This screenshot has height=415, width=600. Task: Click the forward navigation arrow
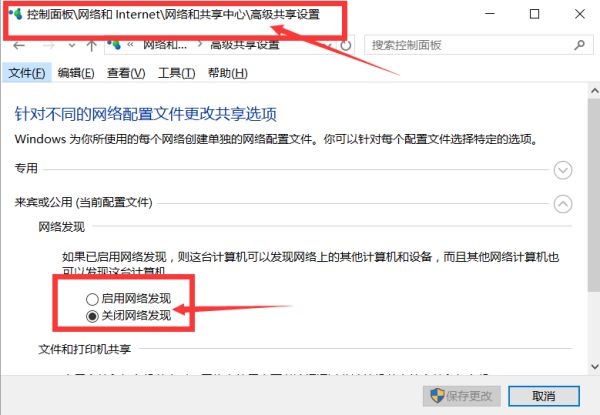tap(48, 46)
